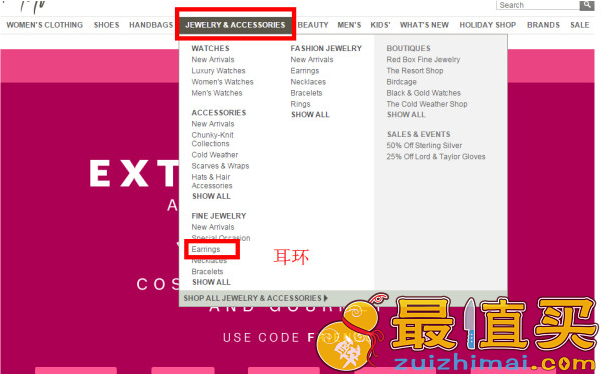Open Rings under Fashion Jewelry
The width and height of the screenshot is (602, 374).
pyautogui.click(x=300, y=104)
